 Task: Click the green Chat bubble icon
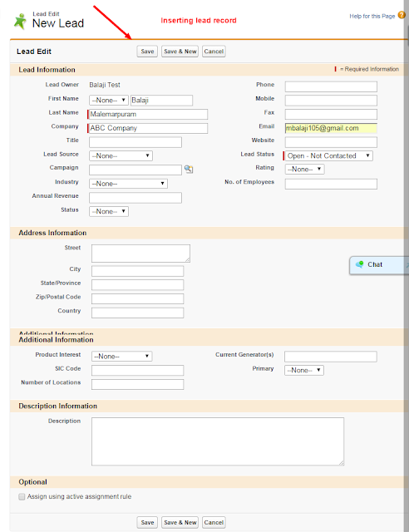[x=359, y=264]
